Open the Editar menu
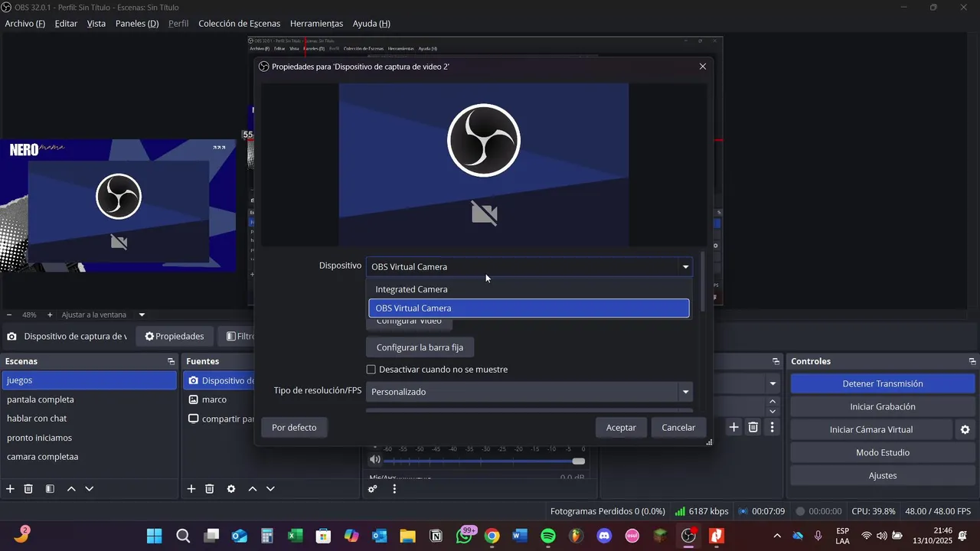The height and width of the screenshot is (551, 980). pos(66,24)
